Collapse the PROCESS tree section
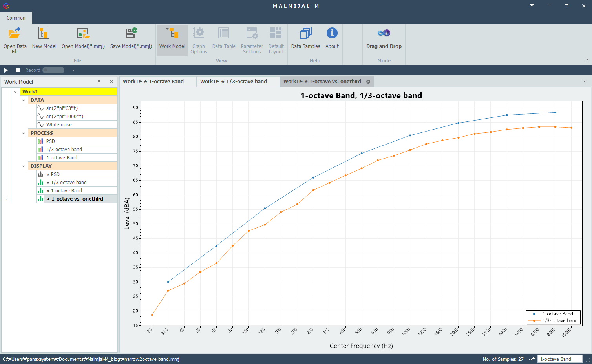 pos(24,133)
